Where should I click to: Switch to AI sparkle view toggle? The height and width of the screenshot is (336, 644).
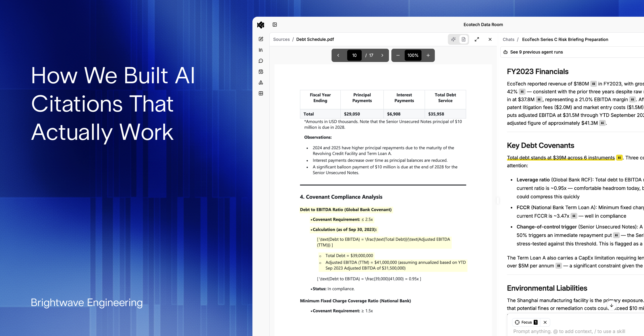(453, 39)
